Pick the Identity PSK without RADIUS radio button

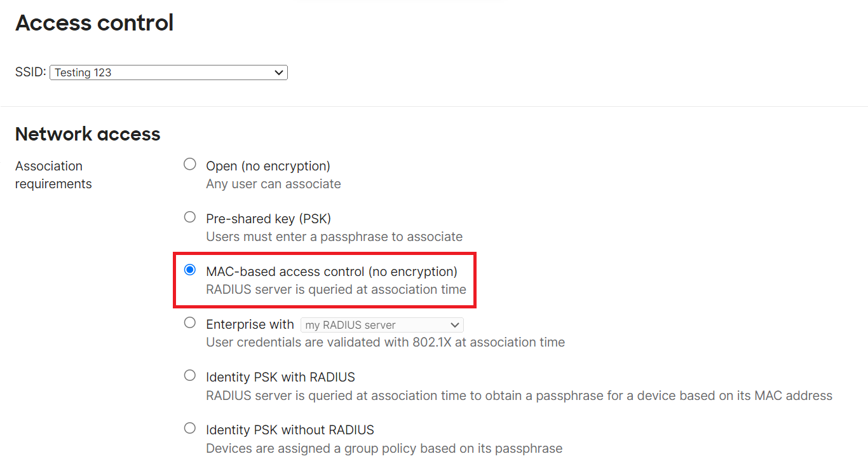(189, 429)
